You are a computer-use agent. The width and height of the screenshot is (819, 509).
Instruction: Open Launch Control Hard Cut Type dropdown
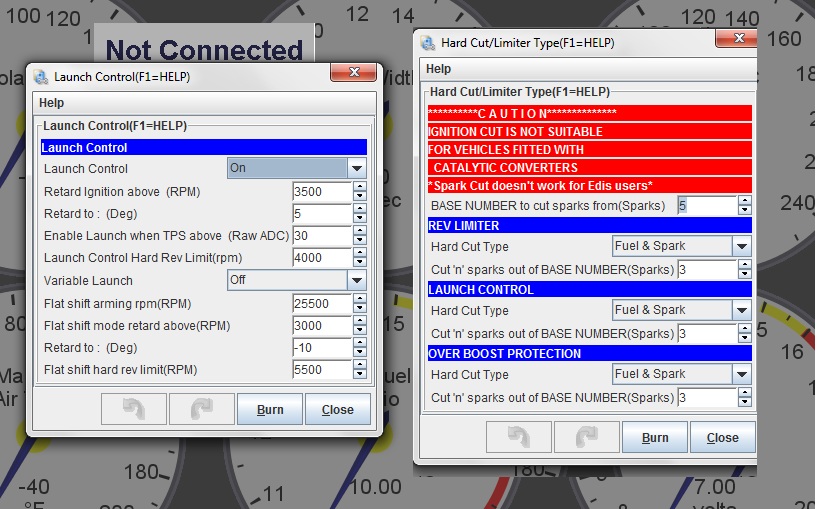tap(682, 310)
